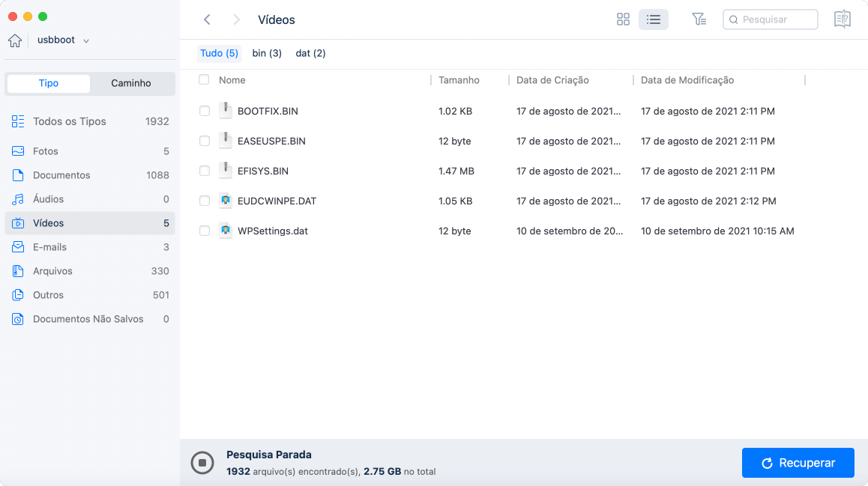Click the search magnifier icon

pos(734,20)
